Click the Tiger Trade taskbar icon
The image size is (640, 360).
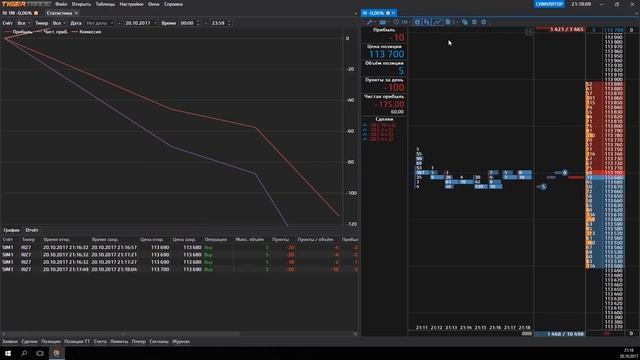[x=57, y=353]
